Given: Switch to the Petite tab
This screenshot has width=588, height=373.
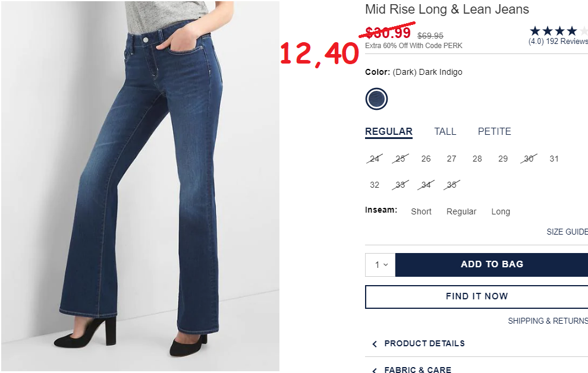Looking at the screenshot, I should click(x=494, y=131).
